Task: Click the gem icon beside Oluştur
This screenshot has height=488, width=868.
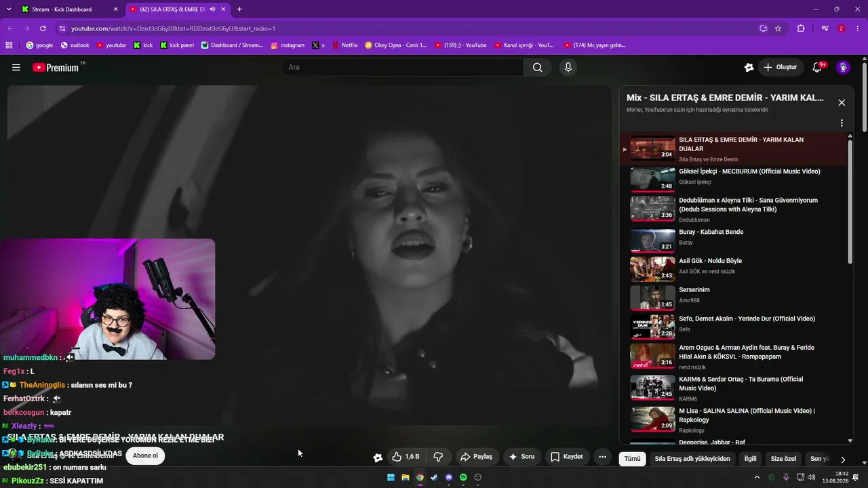Action: click(x=749, y=67)
